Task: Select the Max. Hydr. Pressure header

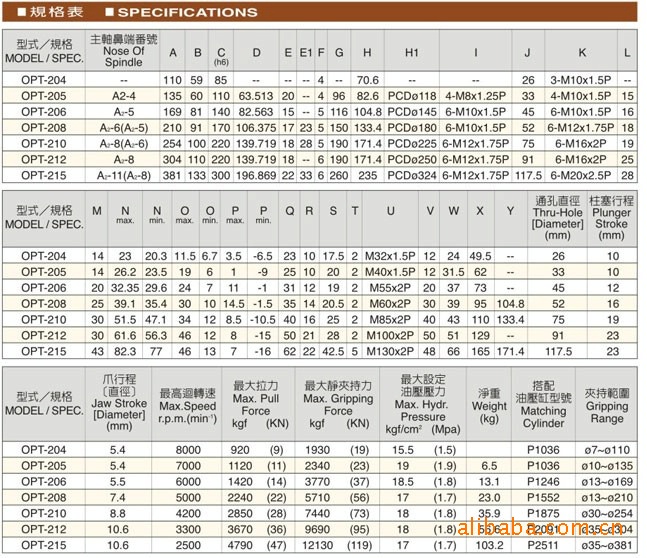Action: point(427,400)
